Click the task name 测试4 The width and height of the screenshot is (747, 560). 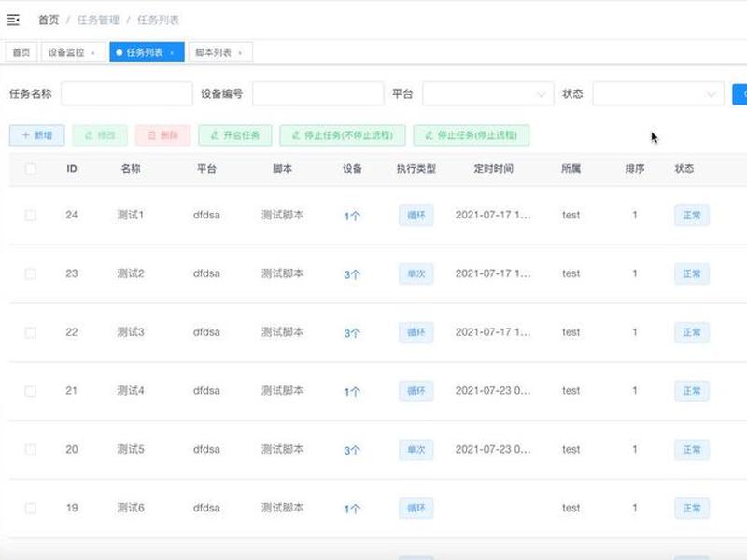point(131,390)
